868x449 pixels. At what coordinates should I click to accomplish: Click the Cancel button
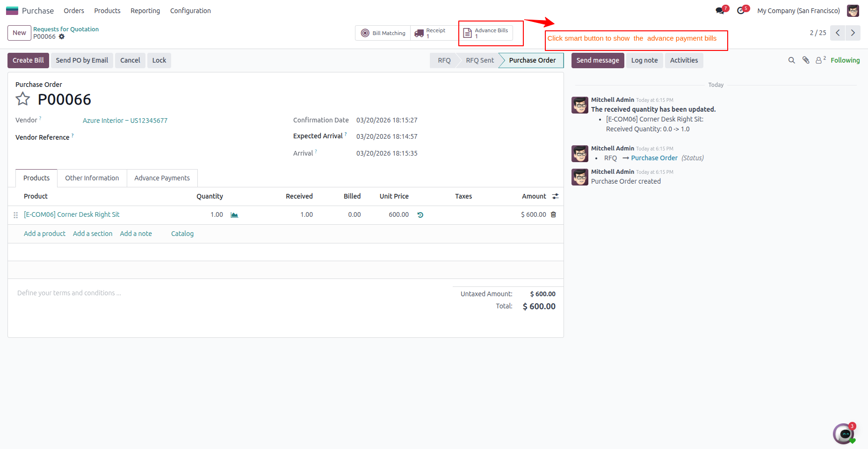130,60
